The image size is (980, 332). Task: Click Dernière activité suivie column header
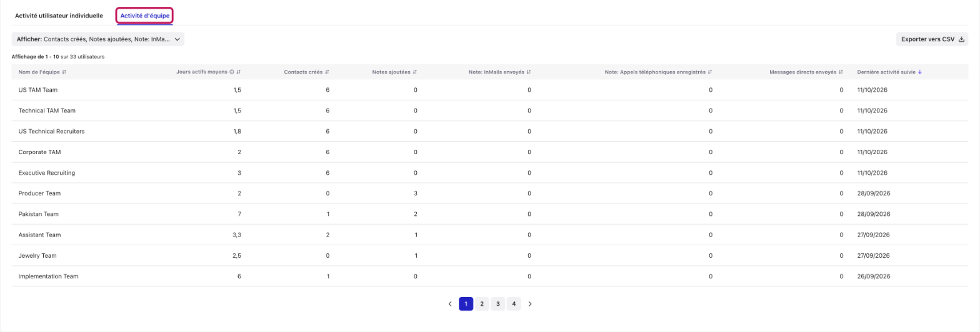pyautogui.click(x=886, y=72)
